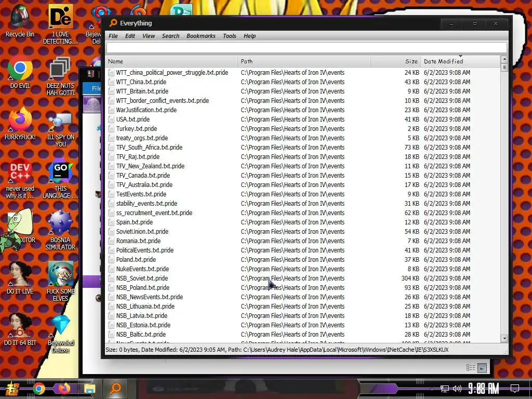The height and width of the screenshot is (399, 532).
Task: Open Firefox from the taskbar
Action: coord(64,389)
